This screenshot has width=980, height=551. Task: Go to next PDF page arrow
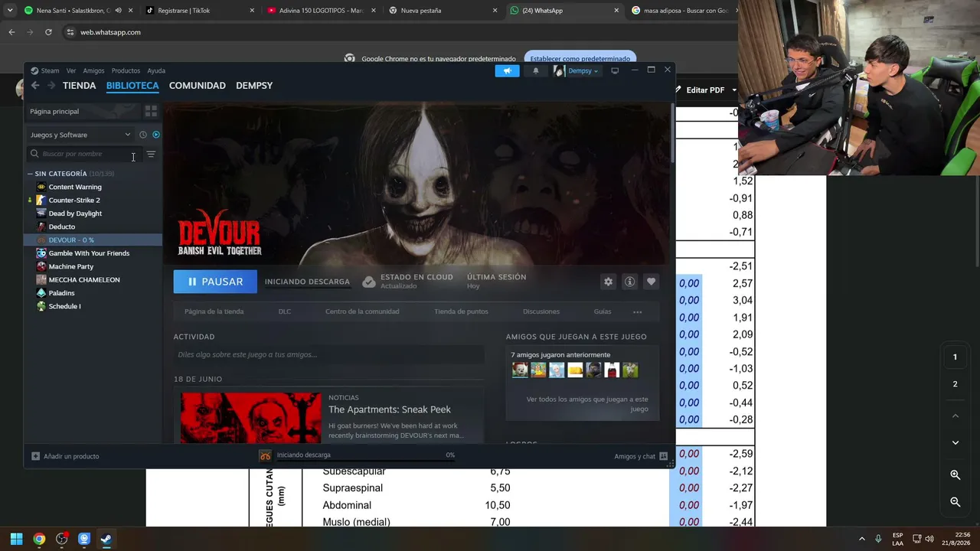click(x=955, y=442)
